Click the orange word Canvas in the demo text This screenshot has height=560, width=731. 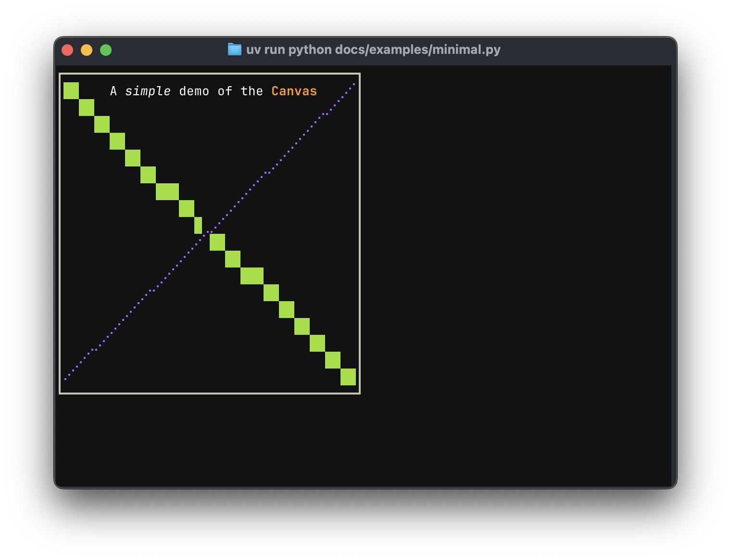click(x=294, y=91)
